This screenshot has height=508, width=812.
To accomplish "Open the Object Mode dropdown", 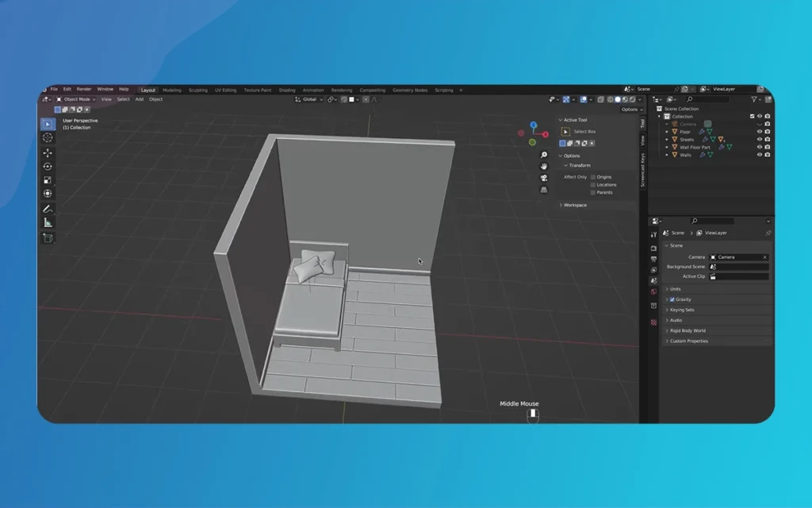I will tap(75, 98).
